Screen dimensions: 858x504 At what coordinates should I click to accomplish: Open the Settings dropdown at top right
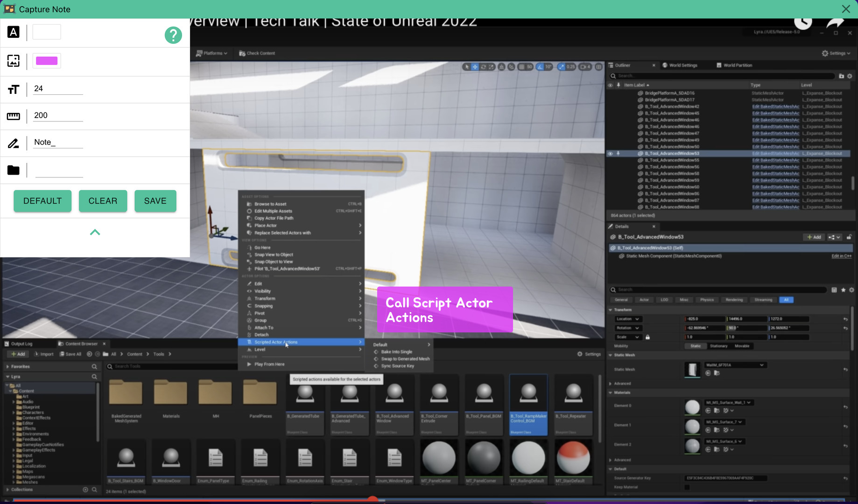(836, 53)
